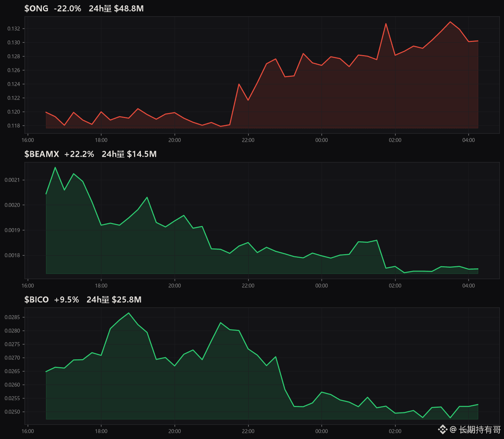
Task: Select the 0.122 price axis label
Action: tap(14, 98)
